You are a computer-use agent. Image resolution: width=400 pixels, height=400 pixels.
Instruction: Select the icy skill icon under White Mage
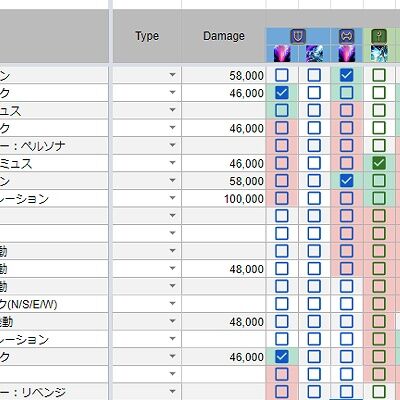[x=379, y=54]
